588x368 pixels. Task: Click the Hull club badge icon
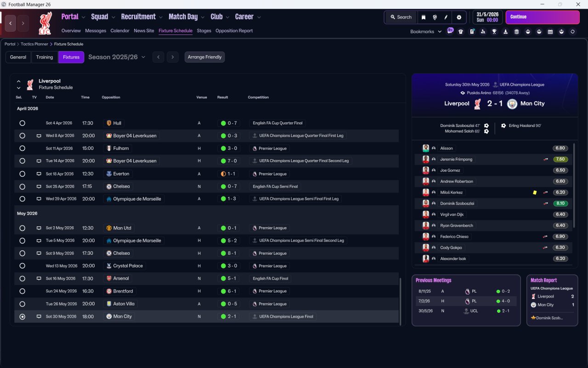(109, 123)
